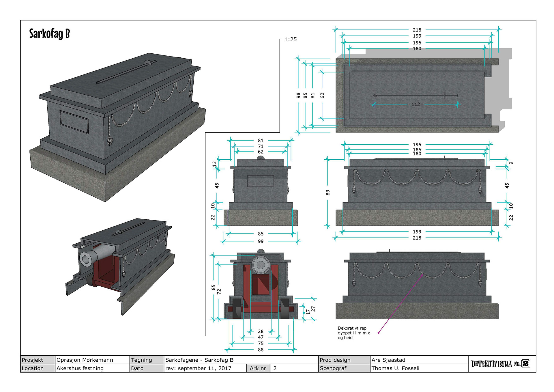The image size is (554, 392).
Task: Click the Ark nr value '2'
Action: pos(275,368)
